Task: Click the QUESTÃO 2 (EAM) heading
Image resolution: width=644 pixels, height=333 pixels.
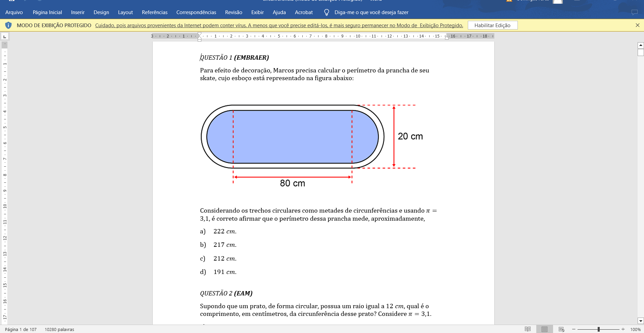Action: (226, 293)
